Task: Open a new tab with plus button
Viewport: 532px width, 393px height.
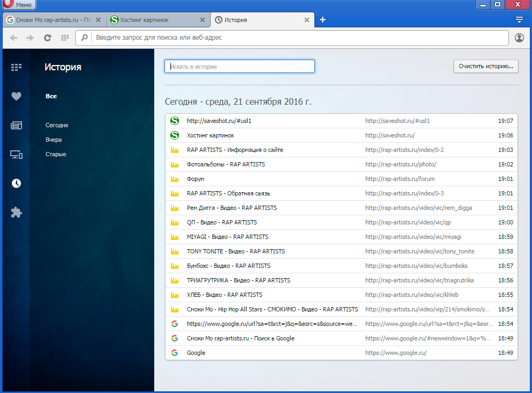Action: click(x=322, y=20)
